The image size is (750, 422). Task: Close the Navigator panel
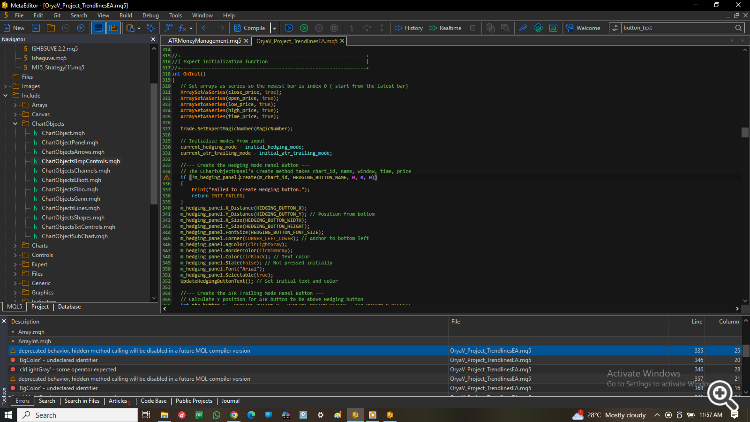(153, 39)
